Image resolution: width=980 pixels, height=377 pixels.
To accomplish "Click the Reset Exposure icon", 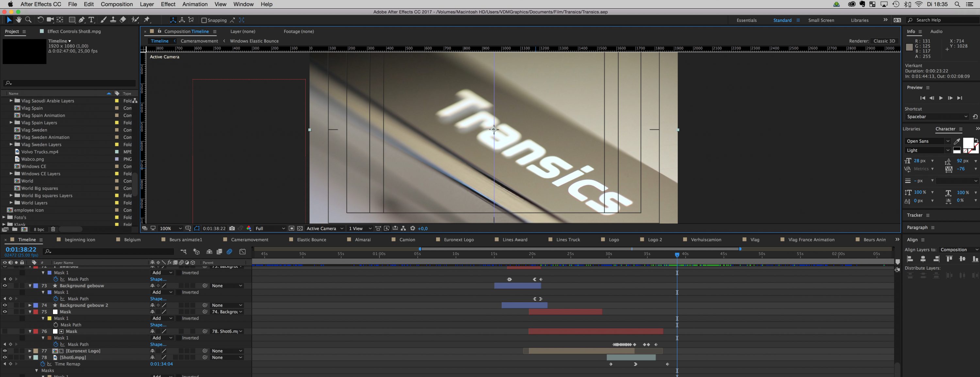I will 413,229.
